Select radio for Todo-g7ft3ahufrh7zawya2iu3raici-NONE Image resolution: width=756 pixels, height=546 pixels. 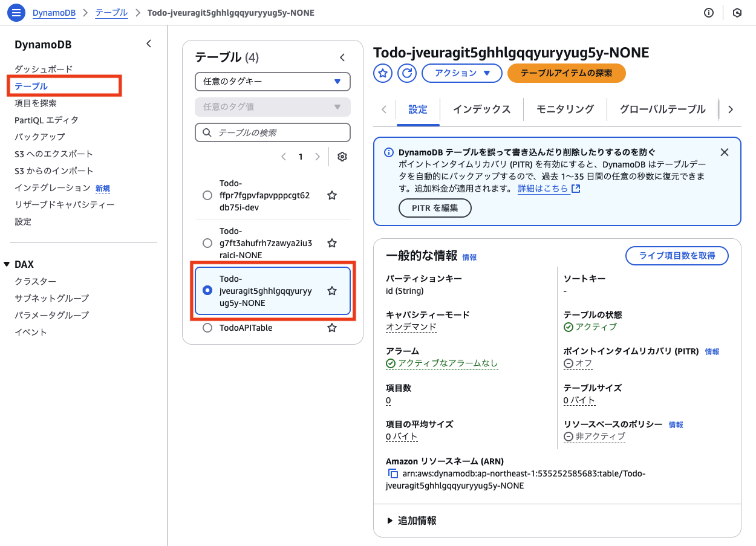(207, 243)
